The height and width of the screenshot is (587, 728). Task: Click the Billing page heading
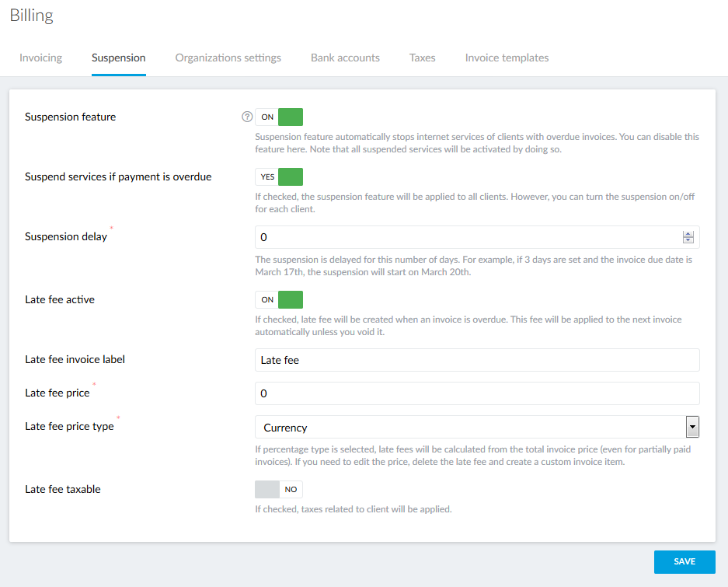coord(32,16)
